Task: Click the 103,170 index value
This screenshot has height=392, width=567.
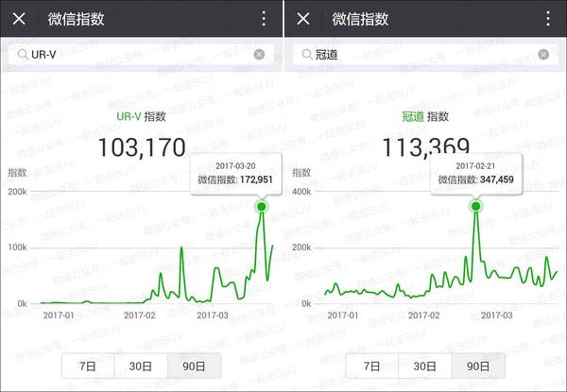Action: point(142,147)
